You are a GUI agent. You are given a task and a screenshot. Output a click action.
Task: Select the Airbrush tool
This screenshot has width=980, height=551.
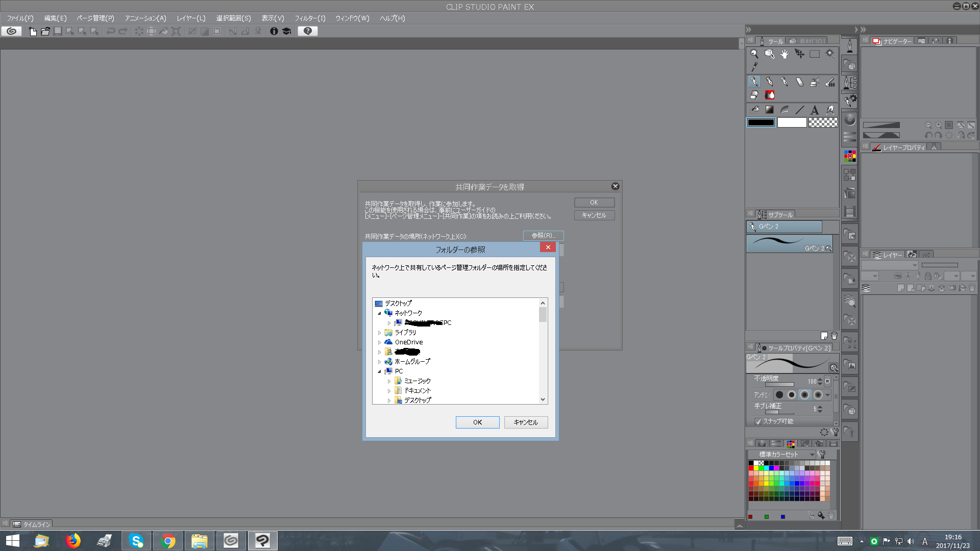point(815,82)
